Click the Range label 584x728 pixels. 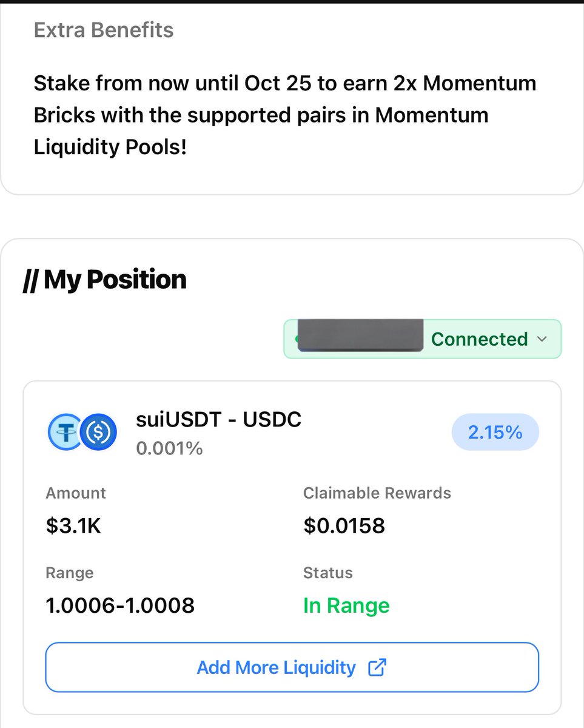(70, 573)
